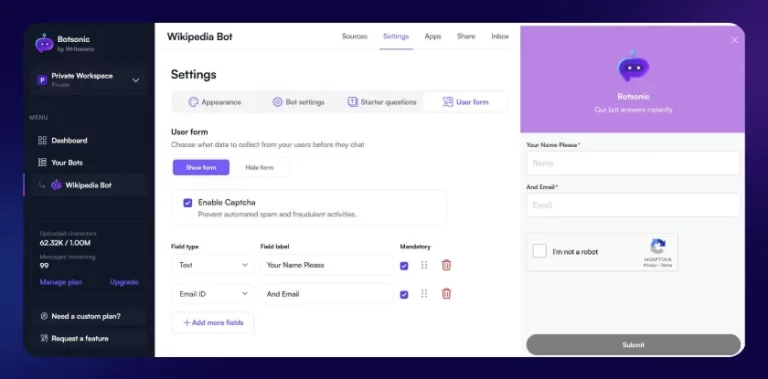Switch to the Settings tab
Screen dimensions: 768x379
396,36
